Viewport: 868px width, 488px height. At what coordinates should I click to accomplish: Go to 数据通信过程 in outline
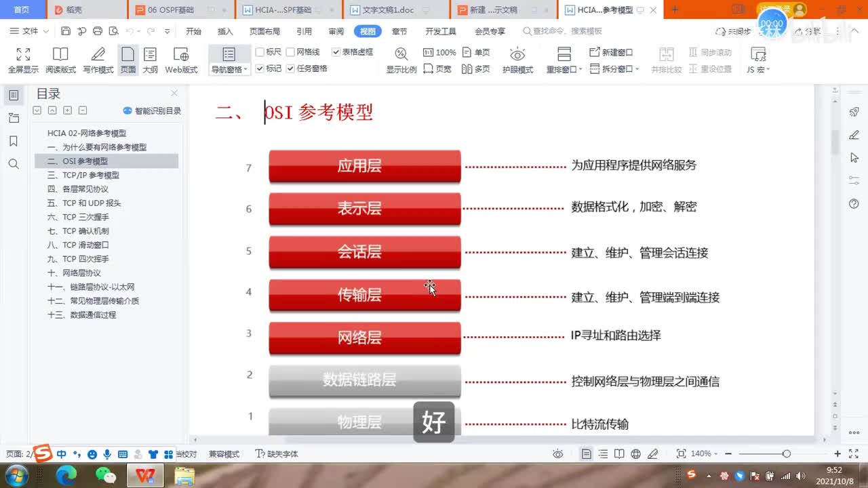click(x=81, y=314)
